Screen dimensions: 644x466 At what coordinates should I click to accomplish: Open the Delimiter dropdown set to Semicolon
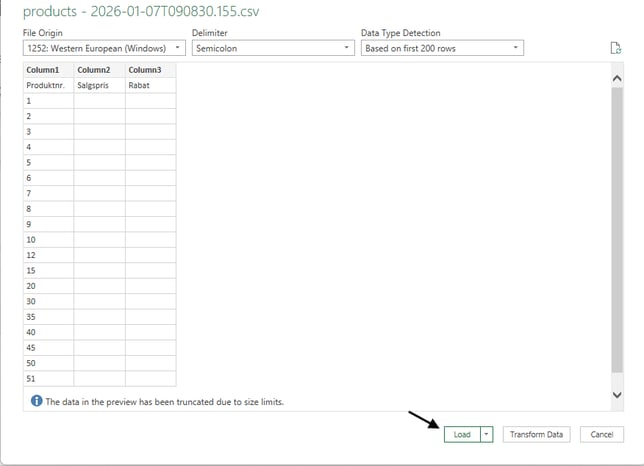(x=272, y=47)
